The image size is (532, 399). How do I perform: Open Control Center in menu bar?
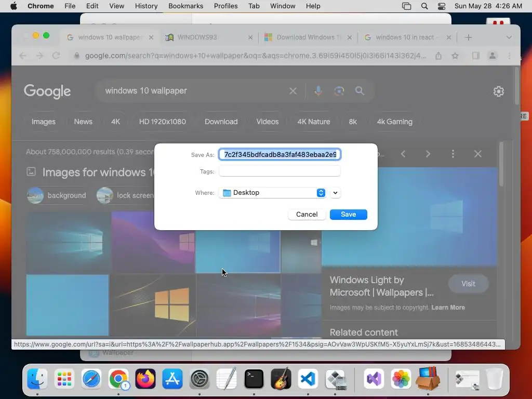click(x=442, y=6)
